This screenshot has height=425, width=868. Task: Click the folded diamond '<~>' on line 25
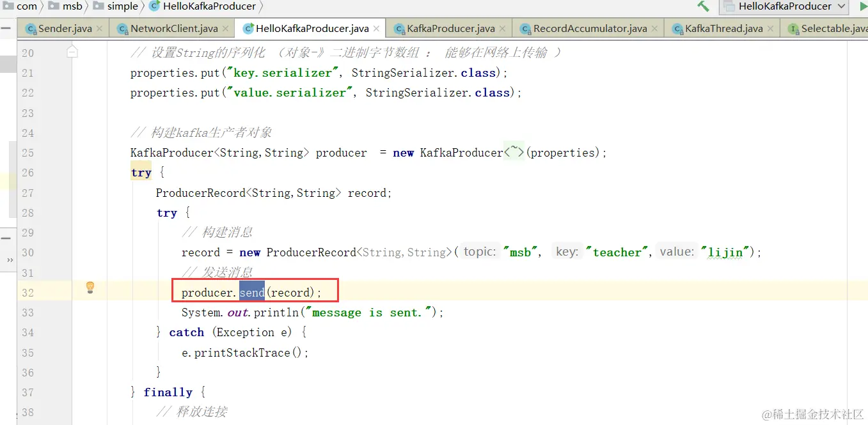tap(514, 152)
